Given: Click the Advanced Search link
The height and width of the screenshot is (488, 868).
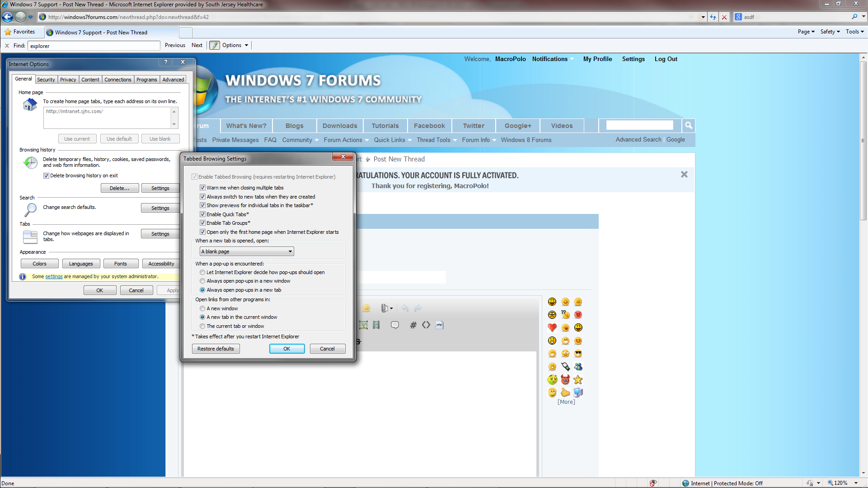Looking at the screenshot, I should coord(638,140).
